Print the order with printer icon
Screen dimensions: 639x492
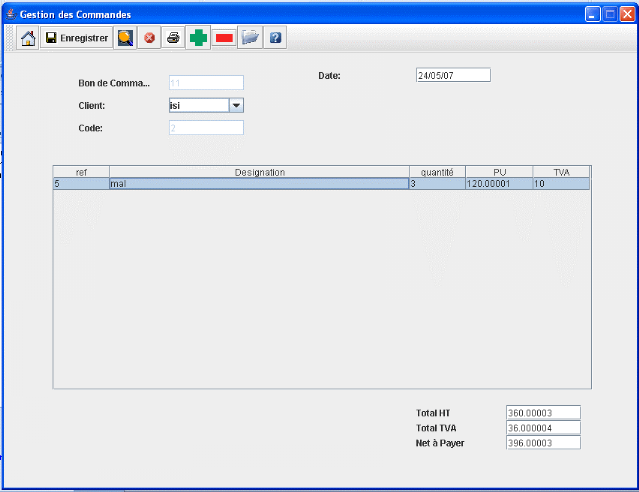pyautogui.click(x=173, y=38)
